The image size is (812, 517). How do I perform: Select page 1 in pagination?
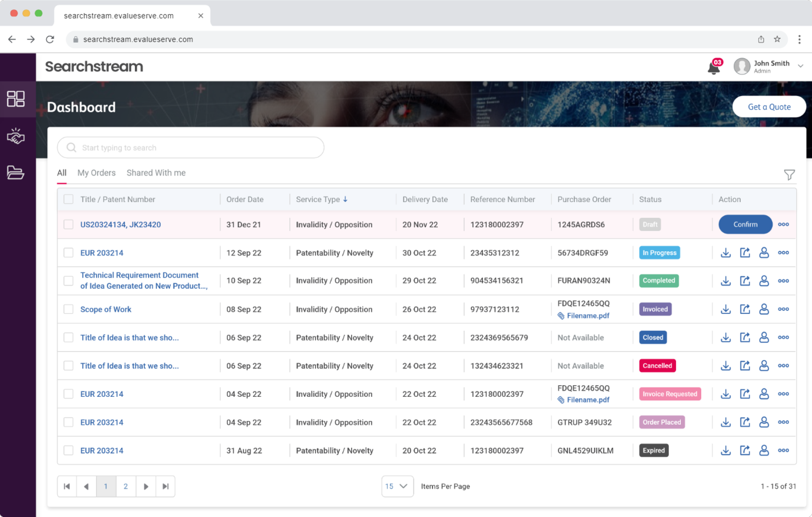click(x=106, y=486)
